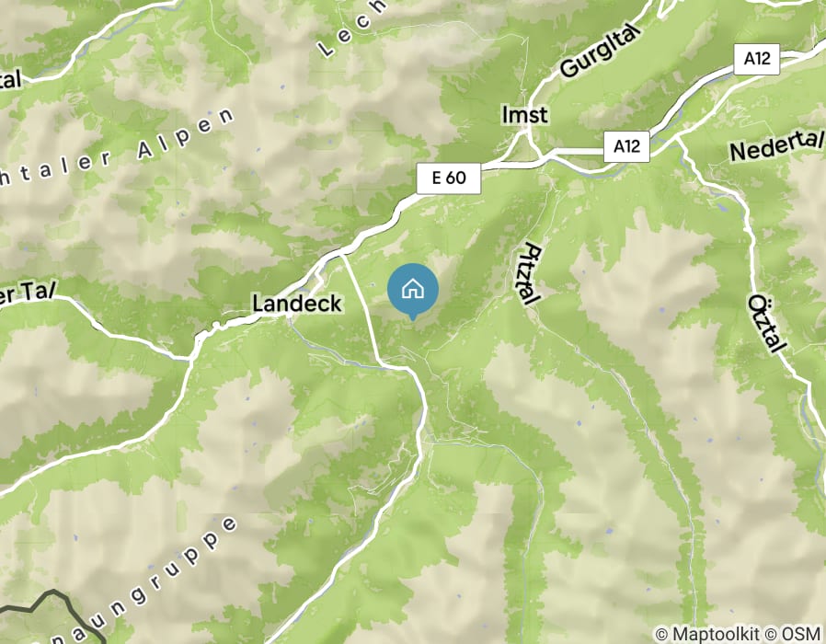
Task: Click the Pitztal valley label
Action: [x=528, y=273]
